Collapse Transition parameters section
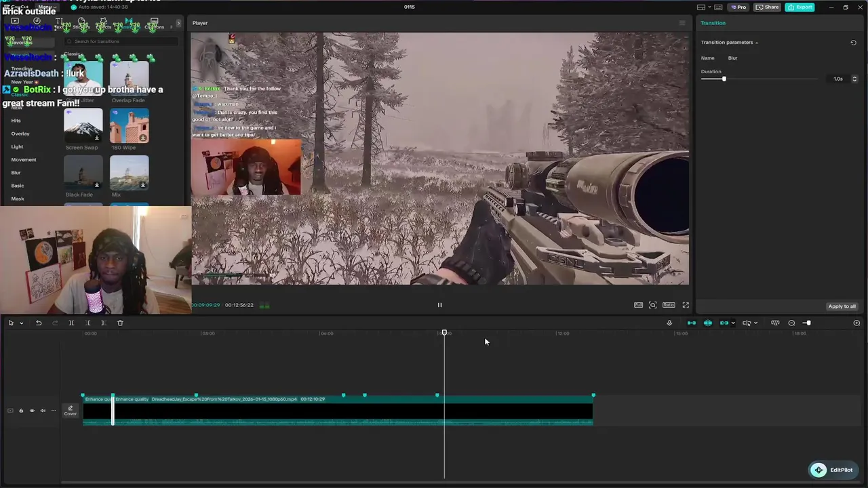The image size is (868, 488). point(757,43)
